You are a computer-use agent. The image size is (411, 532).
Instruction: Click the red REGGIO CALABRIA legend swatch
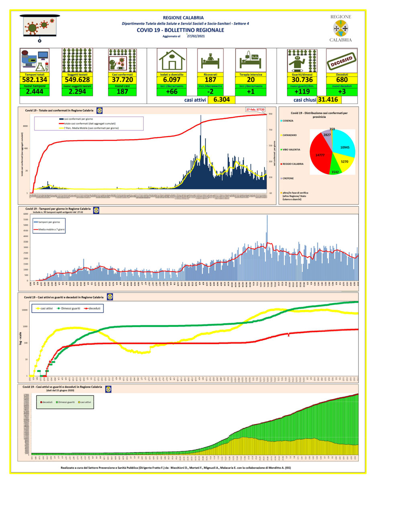point(281,164)
